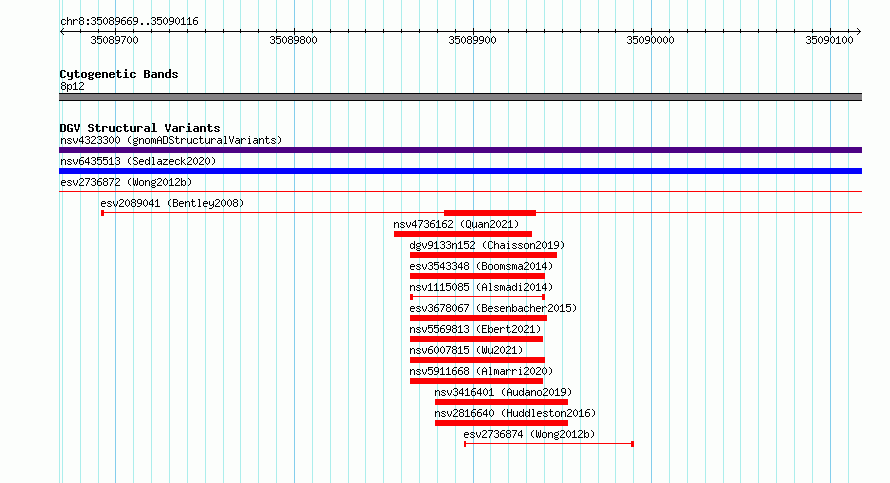
Task: Click esv2089041 (Bentley2008) label
Action: [x=172, y=203]
